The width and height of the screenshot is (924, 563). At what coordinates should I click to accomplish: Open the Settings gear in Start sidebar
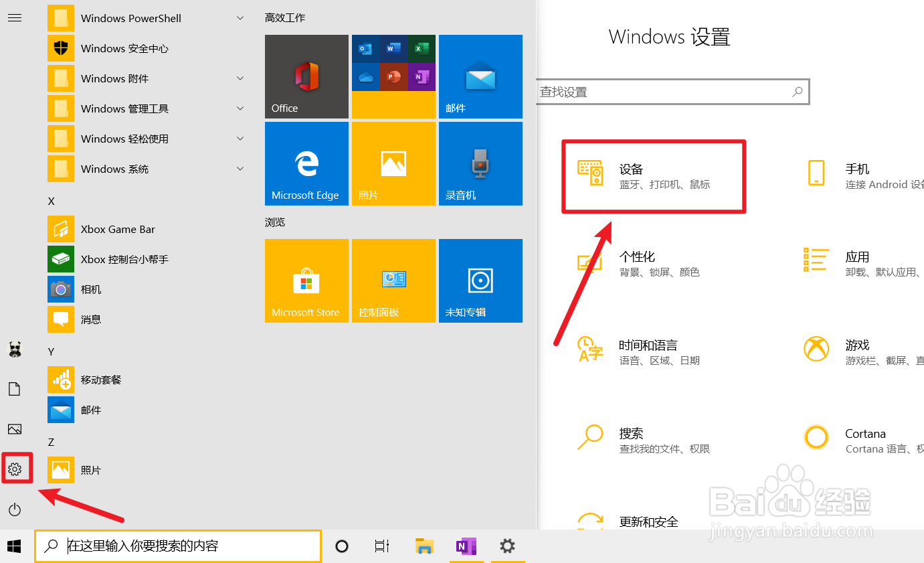[x=15, y=469]
